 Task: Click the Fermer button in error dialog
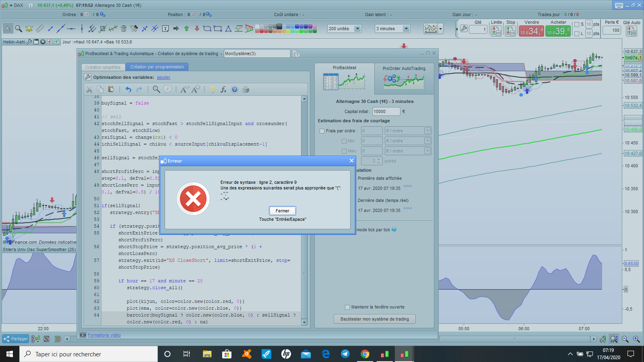tap(282, 211)
